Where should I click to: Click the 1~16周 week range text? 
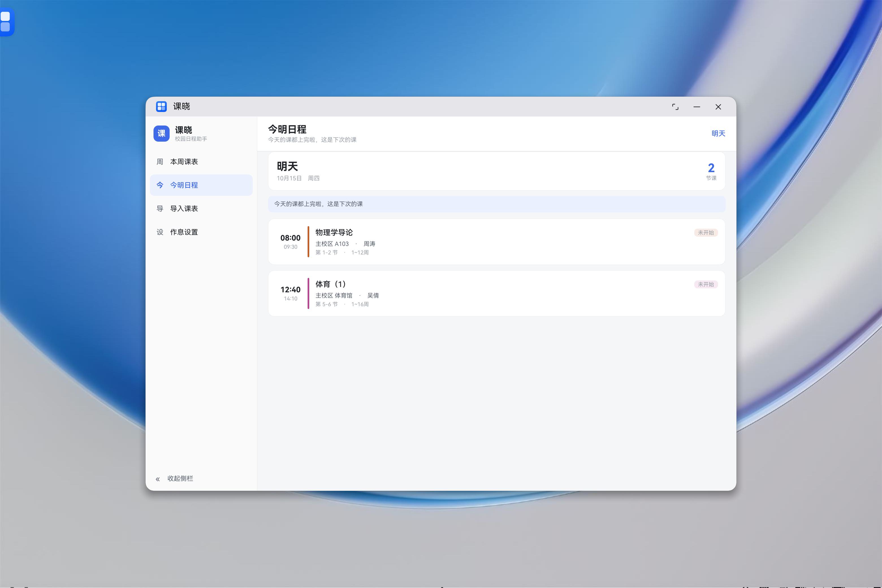click(360, 304)
